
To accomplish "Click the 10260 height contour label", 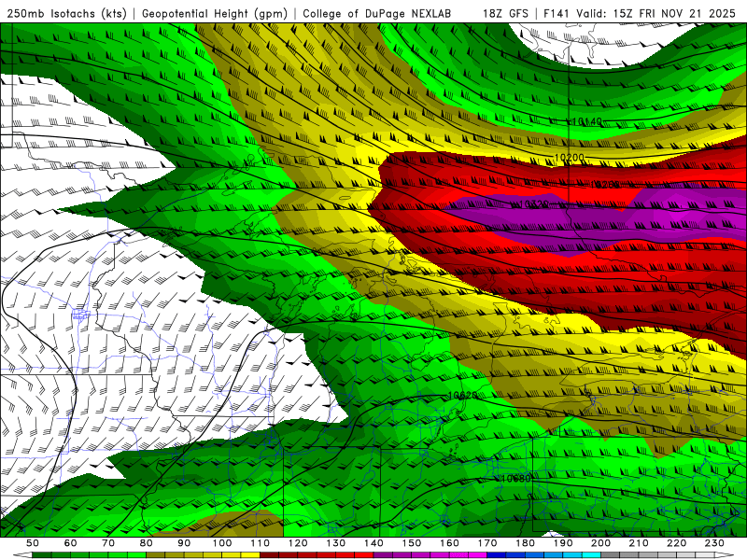I will pos(604,184).
